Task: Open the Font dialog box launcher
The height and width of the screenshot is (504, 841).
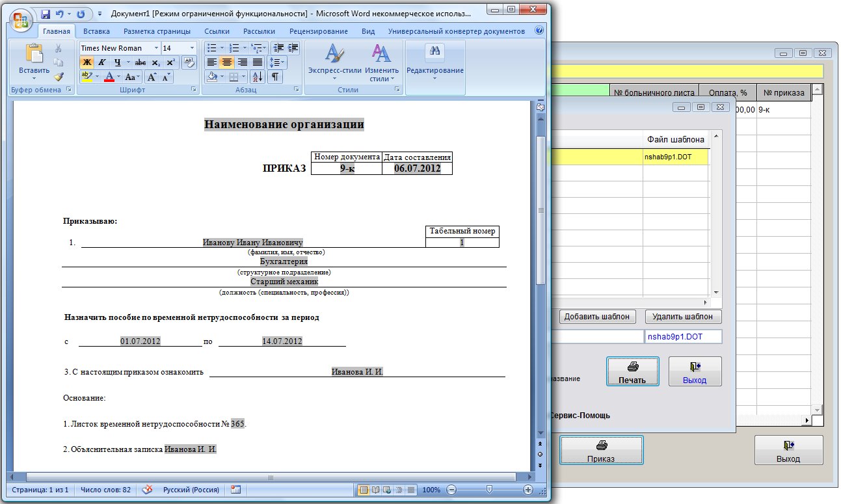Action: 193,90
